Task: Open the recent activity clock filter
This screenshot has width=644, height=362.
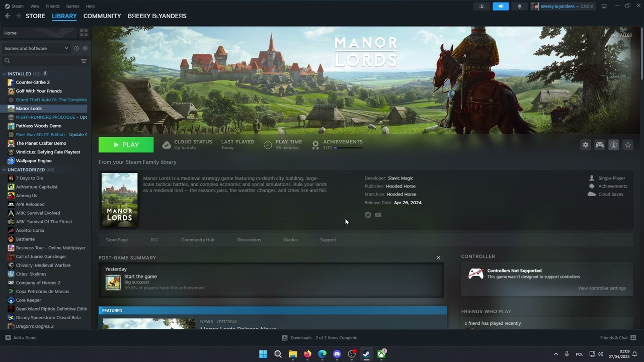Action: 76,48
